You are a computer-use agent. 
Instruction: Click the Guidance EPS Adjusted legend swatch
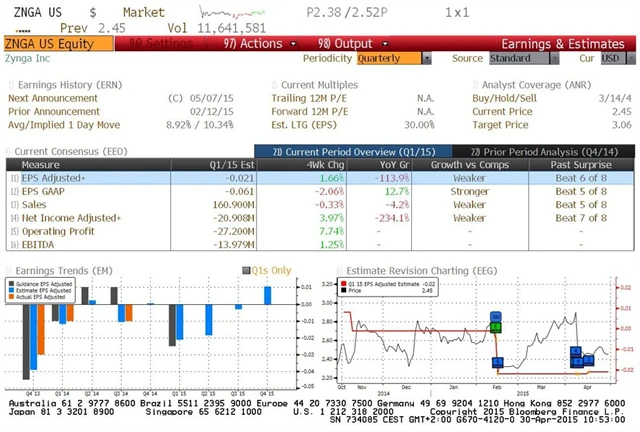(x=12, y=284)
